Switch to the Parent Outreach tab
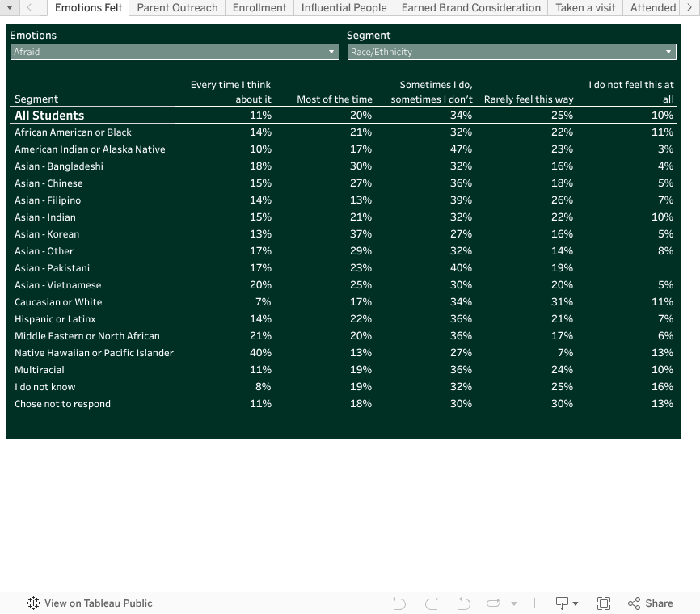 click(177, 8)
